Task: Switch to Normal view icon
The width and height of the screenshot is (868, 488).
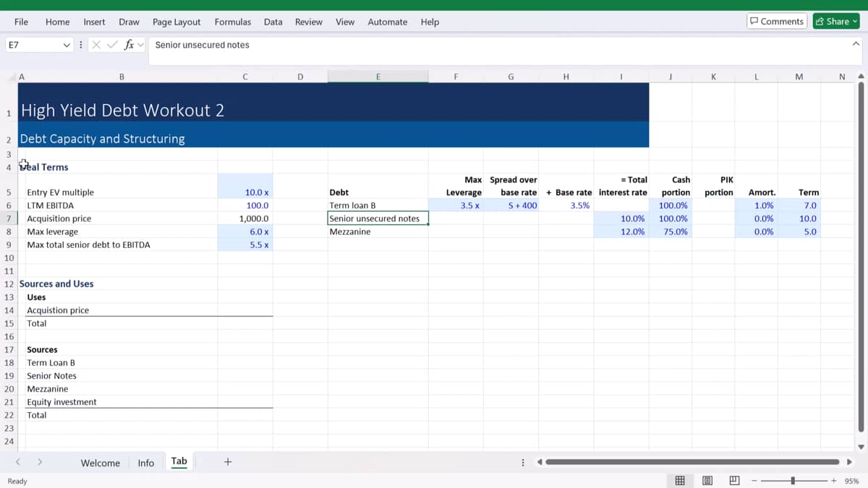Action: point(680,481)
